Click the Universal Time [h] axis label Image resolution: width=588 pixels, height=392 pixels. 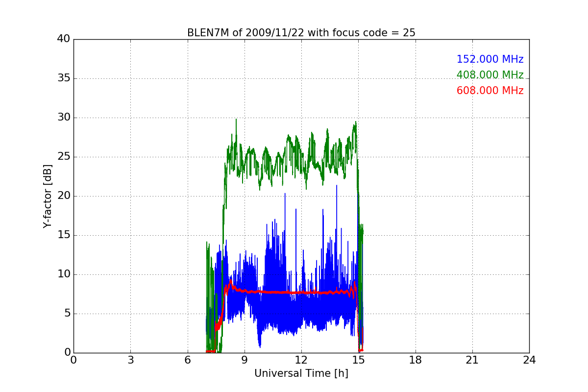tap(301, 373)
